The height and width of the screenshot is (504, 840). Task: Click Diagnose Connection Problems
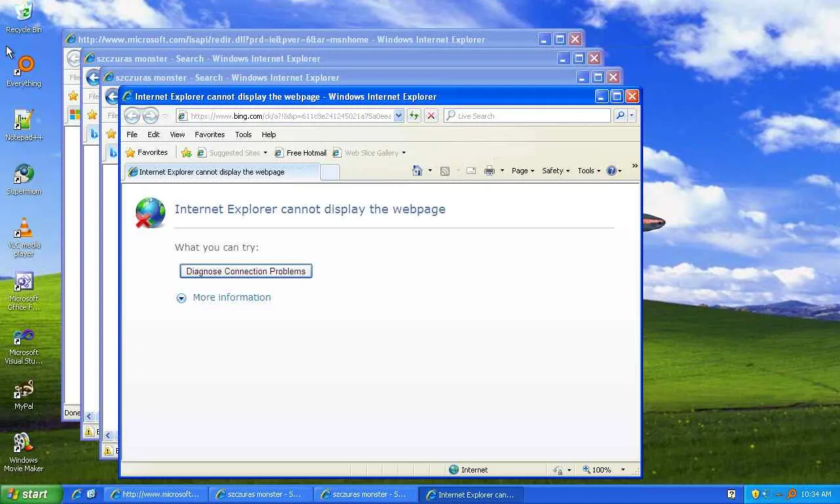point(246,271)
